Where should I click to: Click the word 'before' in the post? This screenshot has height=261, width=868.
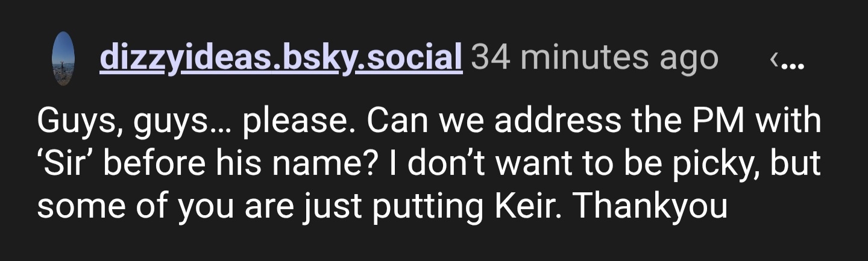(x=139, y=163)
